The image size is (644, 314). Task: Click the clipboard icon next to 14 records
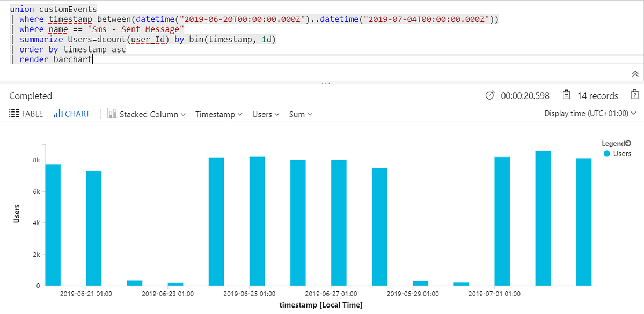[x=566, y=95]
